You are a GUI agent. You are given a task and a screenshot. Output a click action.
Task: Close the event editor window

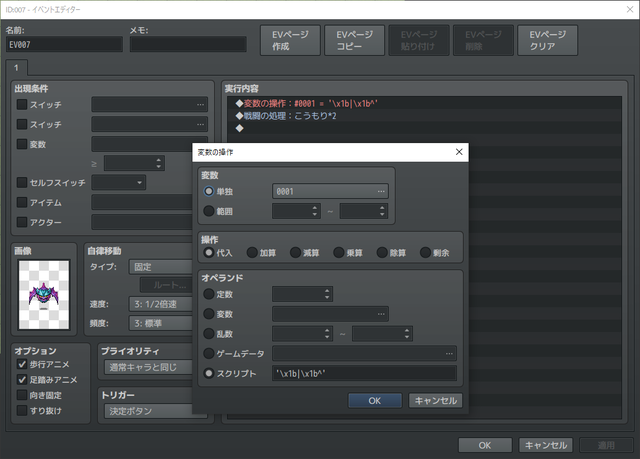(x=630, y=9)
